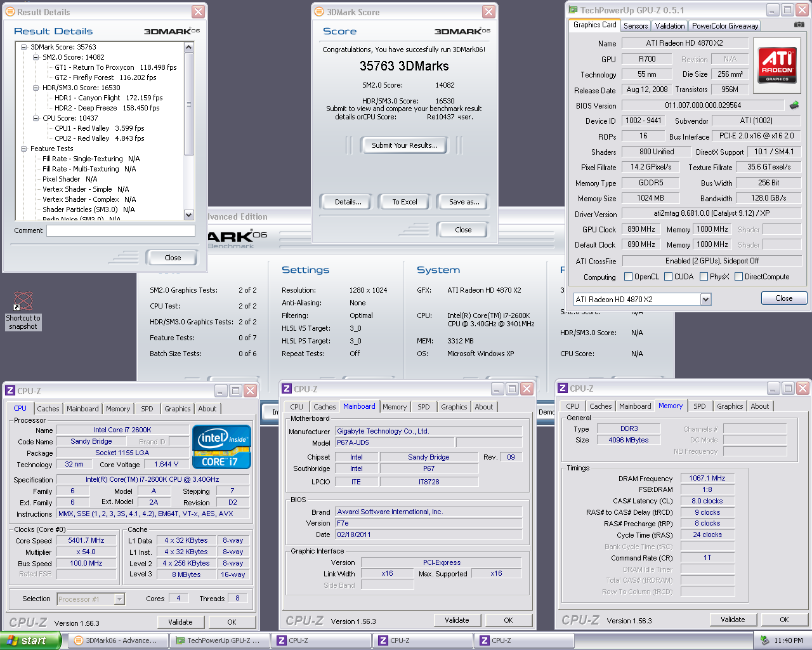Click the GPU-Z screenshot camera icon
812x650 pixels.
click(799, 25)
